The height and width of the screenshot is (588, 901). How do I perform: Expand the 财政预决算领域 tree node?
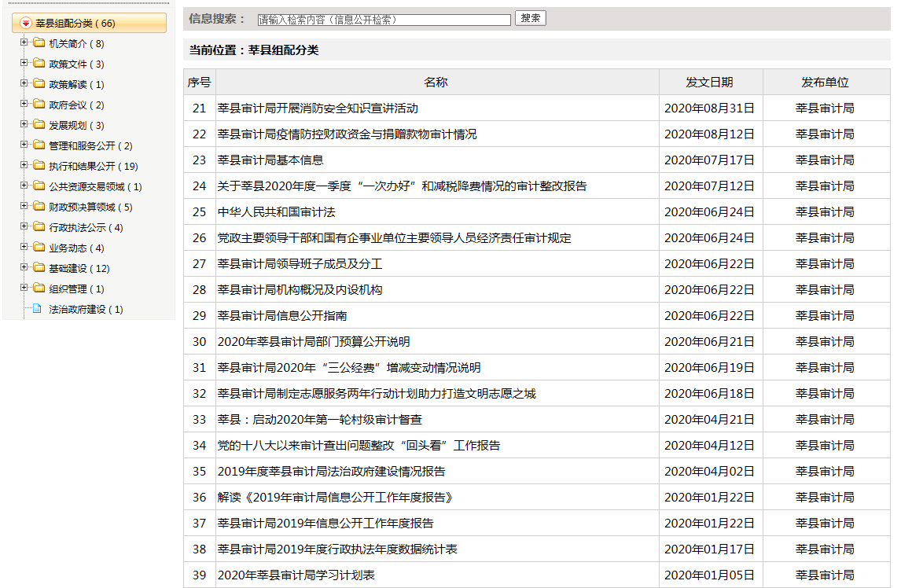pos(24,206)
